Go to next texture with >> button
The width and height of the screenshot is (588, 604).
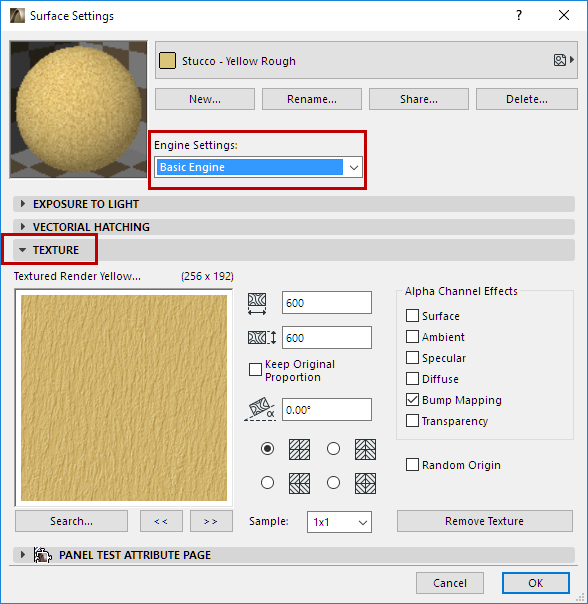pyautogui.click(x=211, y=521)
